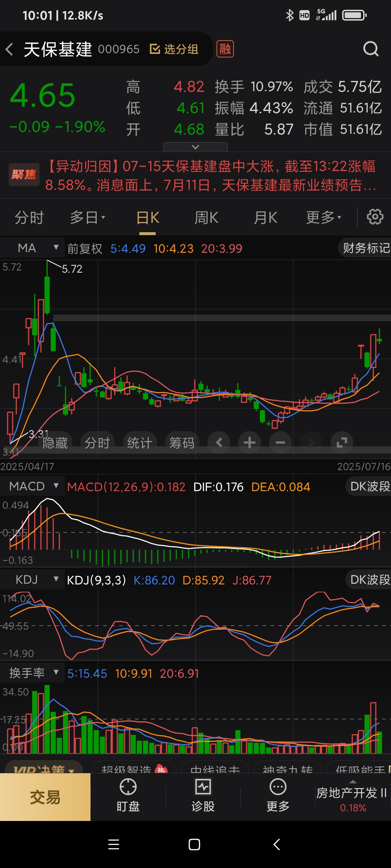The image size is (391, 868).
Task: Open the 换手率 indicator dropdown
Action: click(33, 673)
